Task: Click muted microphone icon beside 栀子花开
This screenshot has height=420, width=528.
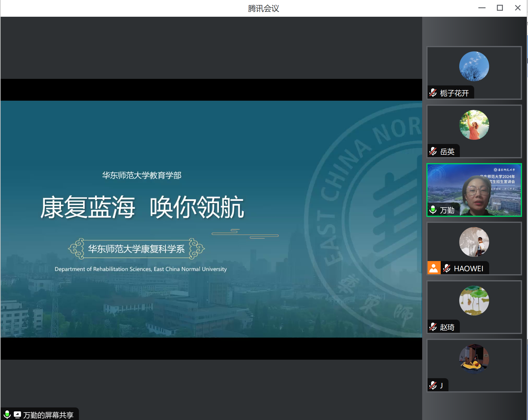Action: click(x=433, y=93)
